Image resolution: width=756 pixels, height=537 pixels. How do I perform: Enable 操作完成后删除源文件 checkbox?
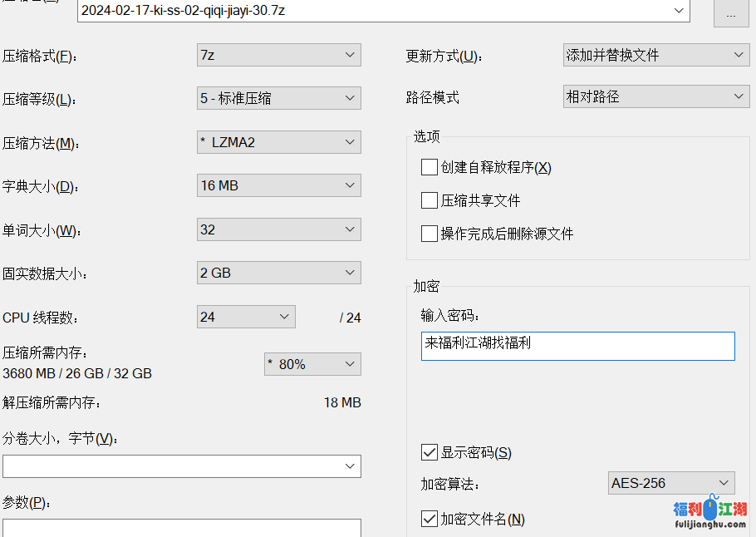[x=430, y=234]
